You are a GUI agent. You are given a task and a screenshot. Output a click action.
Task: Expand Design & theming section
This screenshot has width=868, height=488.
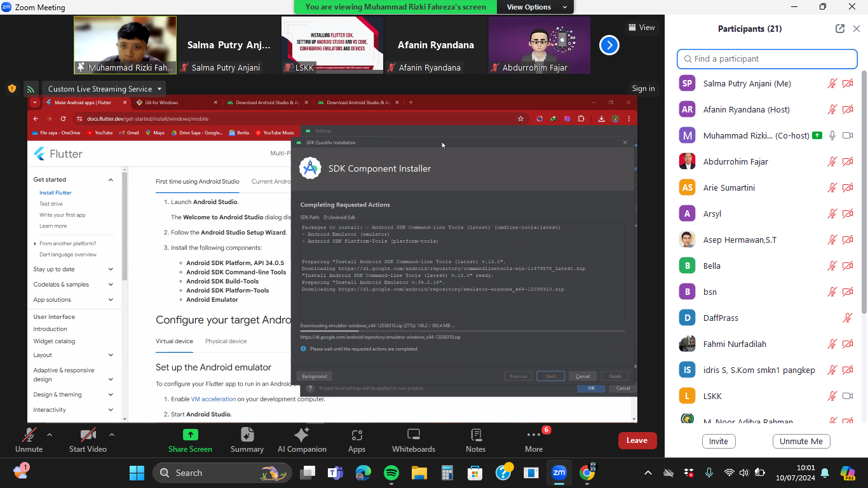click(111, 395)
